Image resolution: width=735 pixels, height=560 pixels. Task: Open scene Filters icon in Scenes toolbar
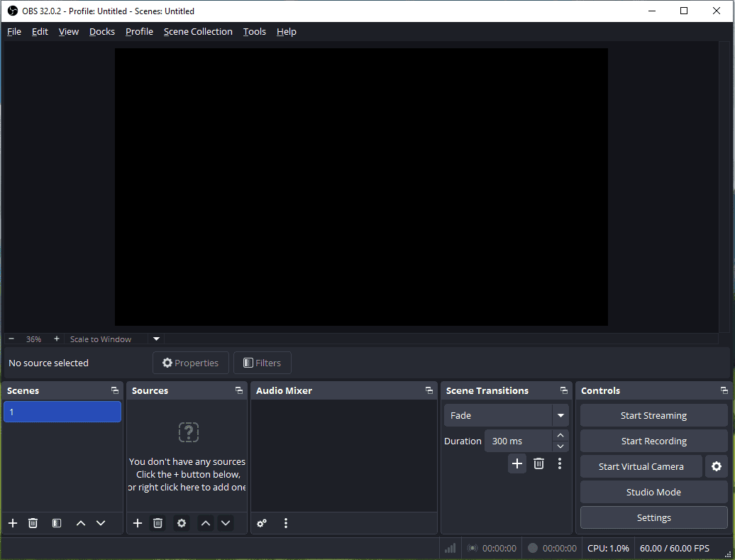pyautogui.click(x=56, y=523)
